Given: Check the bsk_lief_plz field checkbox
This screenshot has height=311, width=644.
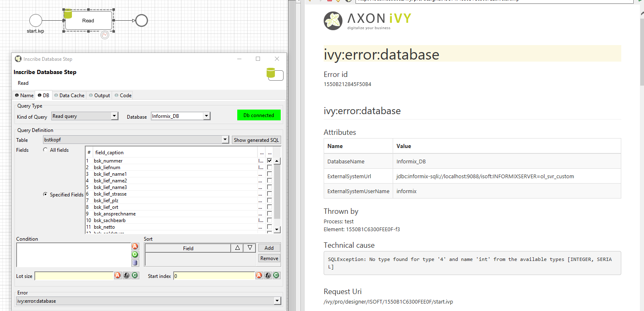Looking at the screenshot, I should (x=270, y=200).
